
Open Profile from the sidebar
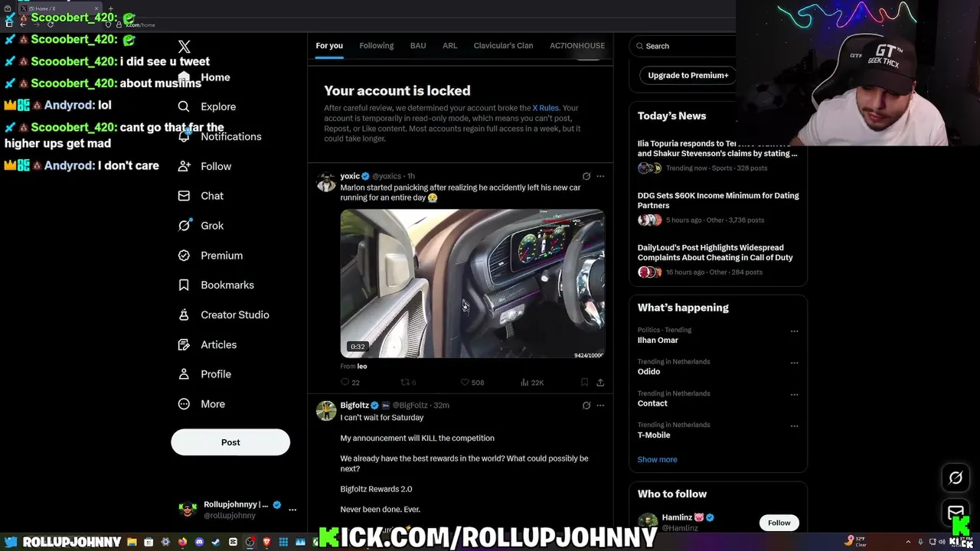204,374
